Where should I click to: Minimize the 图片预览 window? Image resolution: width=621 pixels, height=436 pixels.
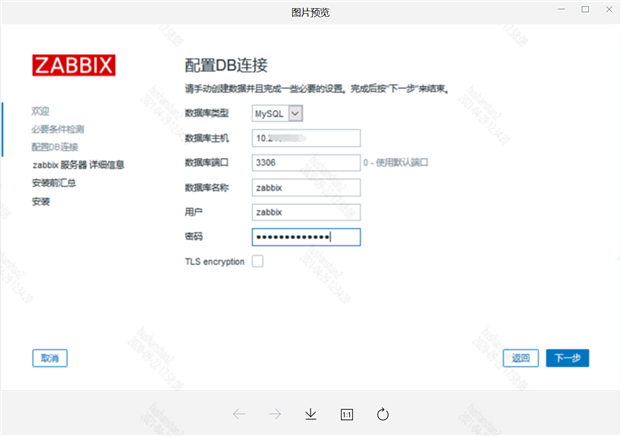click(561, 9)
